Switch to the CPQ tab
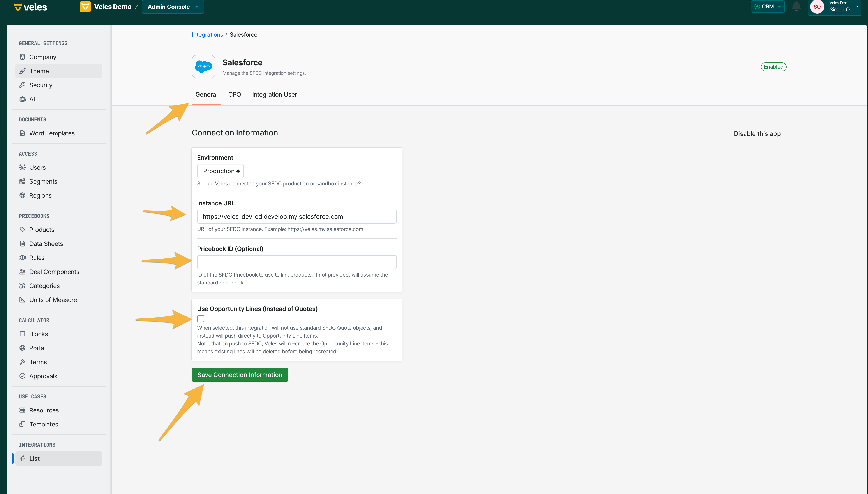Image resolution: width=868 pixels, height=494 pixels. 235,95
